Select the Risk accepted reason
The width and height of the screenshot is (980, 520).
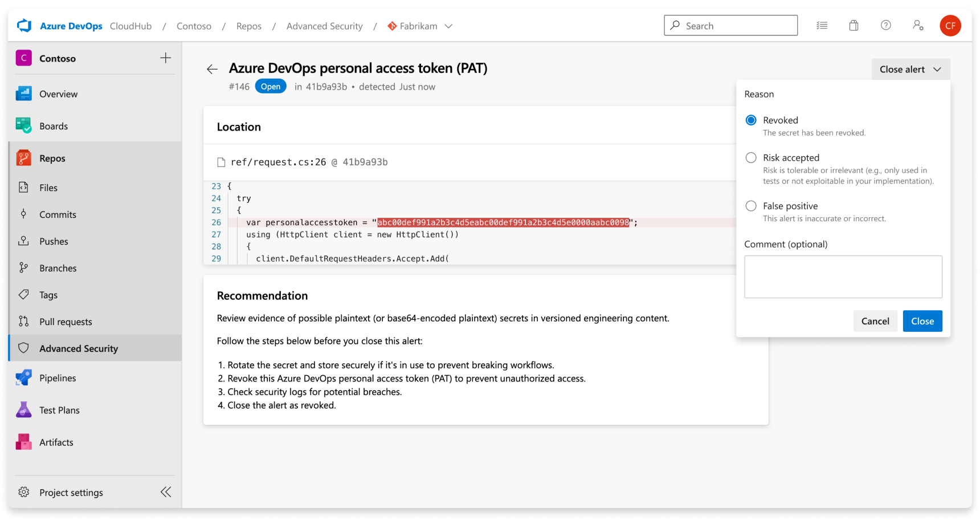click(751, 158)
